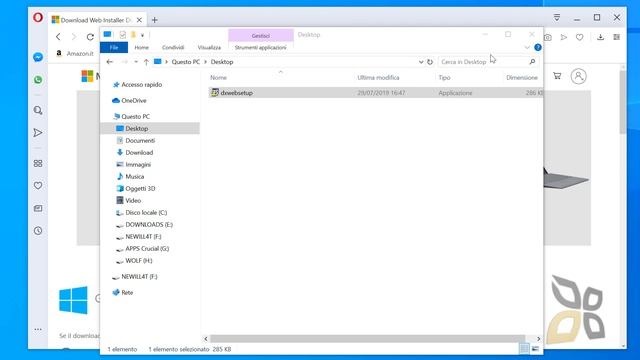The height and width of the screenshot is (360, 640).
Task: Expand the Explorer ribbon chevron
Action: click(527, 47)
